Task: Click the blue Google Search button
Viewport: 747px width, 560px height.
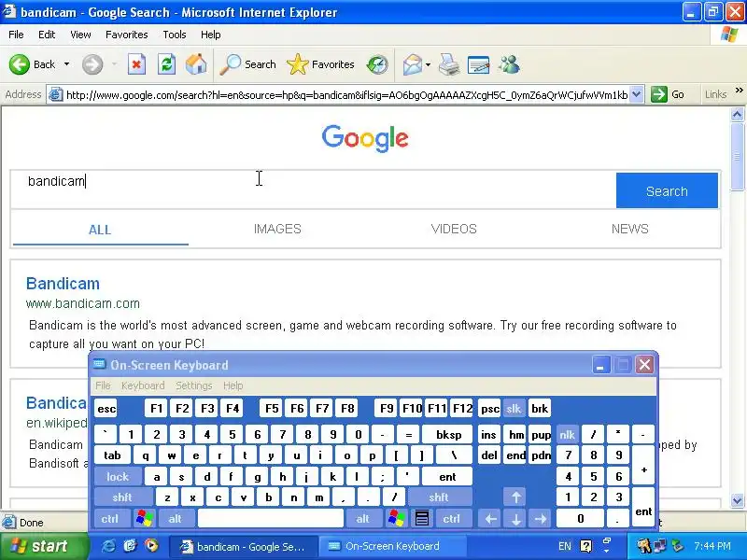Action: [x=667, y=190]
